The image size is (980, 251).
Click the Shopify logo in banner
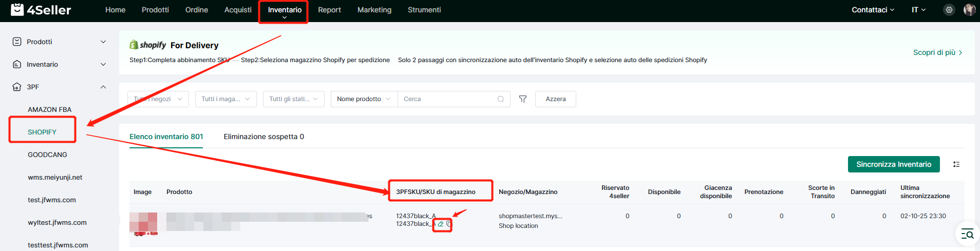point(148,45)
